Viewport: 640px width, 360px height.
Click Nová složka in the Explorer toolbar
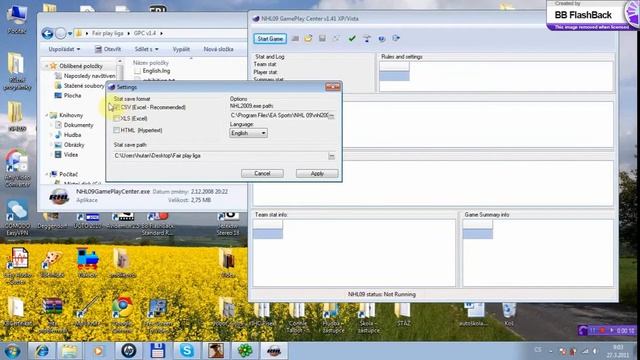pos(218,49)
